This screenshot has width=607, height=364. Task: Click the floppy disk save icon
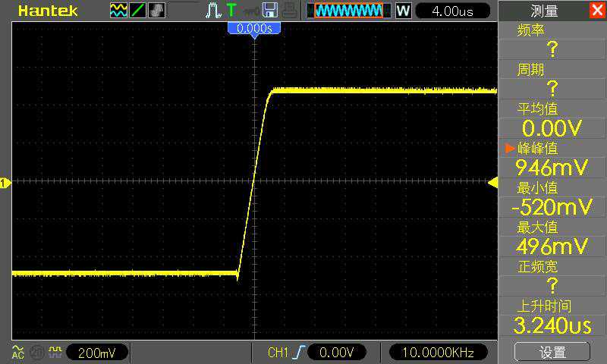point(269,11)
